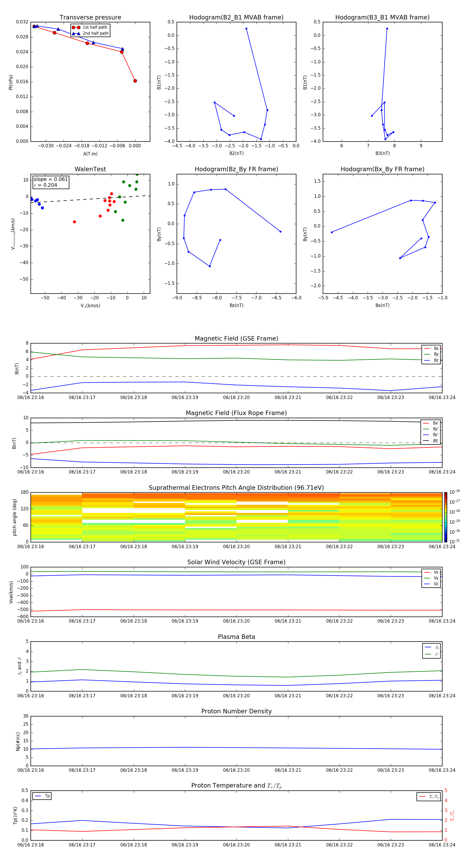Click the 'Tp' legend entry in temperature plot
The width and height of the screenshot is (473, 868).
42,796
